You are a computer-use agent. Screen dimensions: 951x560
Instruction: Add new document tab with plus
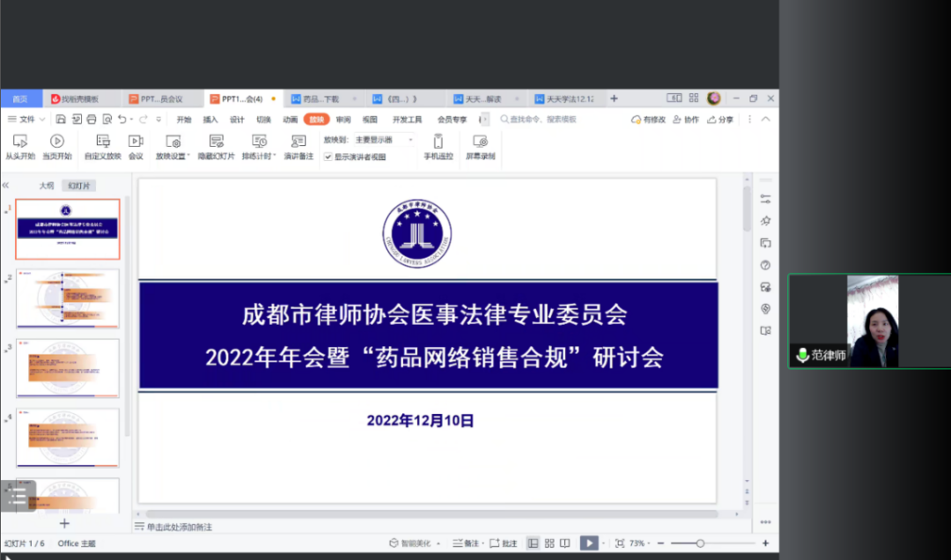(614, 99)
